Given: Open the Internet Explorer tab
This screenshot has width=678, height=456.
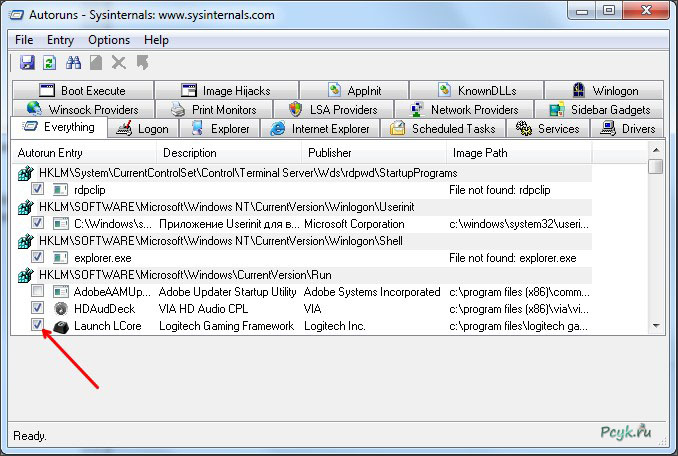Looking at the screenshot, I should pos(320,128).
